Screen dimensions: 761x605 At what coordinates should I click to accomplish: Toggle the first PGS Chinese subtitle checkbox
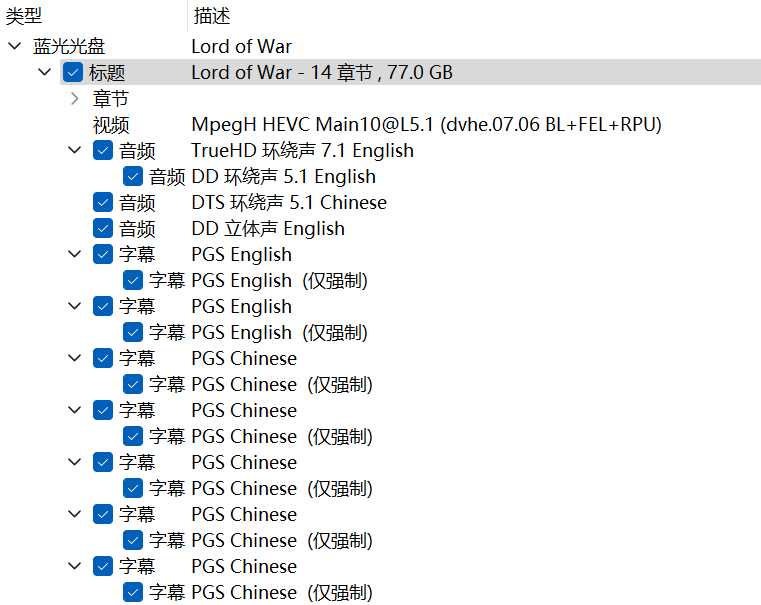[103, 358]
